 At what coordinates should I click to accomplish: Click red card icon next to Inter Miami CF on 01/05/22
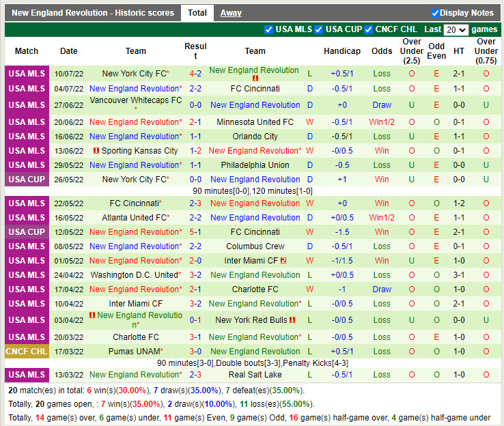[283, 261]
